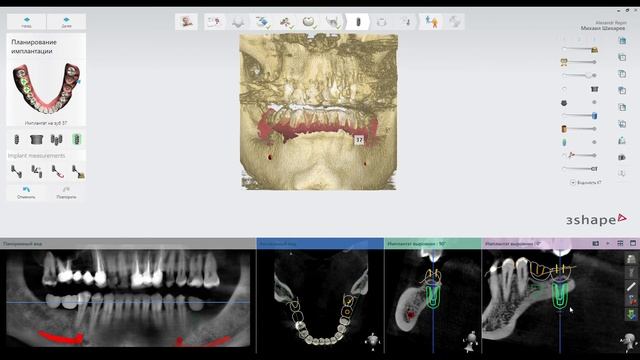Screen dimensions: 640x360
Task: Adjust the third visibility slider
Action: tap(580, 75)
